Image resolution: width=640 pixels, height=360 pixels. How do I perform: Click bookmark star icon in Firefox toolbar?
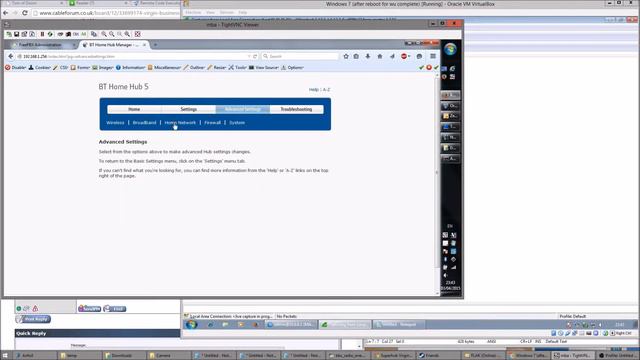(346, 56)
